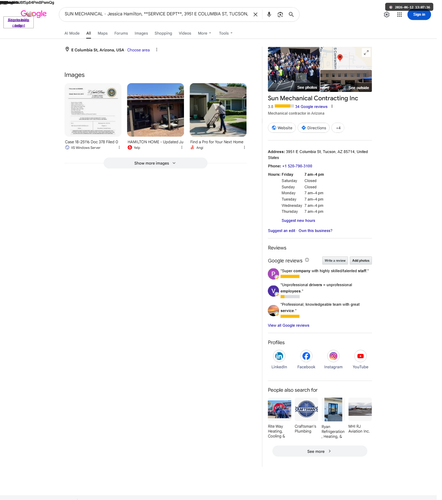Open Find a Pro Angi image
442x500 pixels.
(x=218, y=110)
